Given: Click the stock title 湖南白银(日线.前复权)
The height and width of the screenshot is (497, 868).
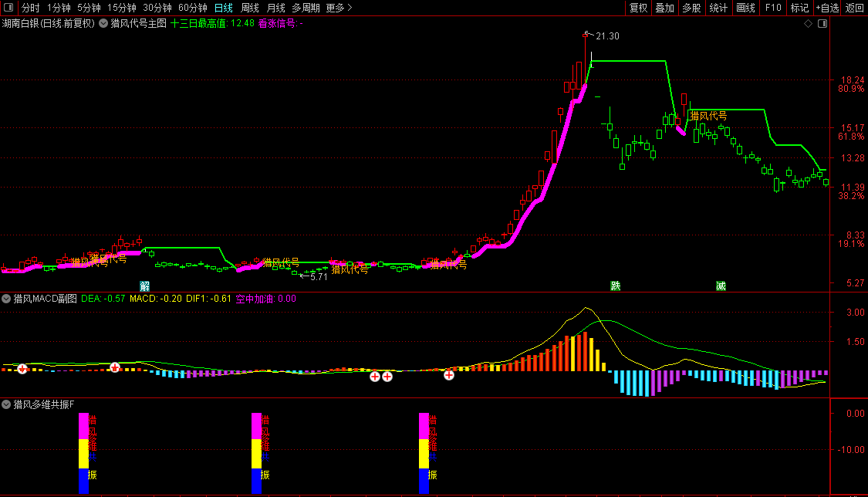Looking at the screenshot, I should coord(48,23).
